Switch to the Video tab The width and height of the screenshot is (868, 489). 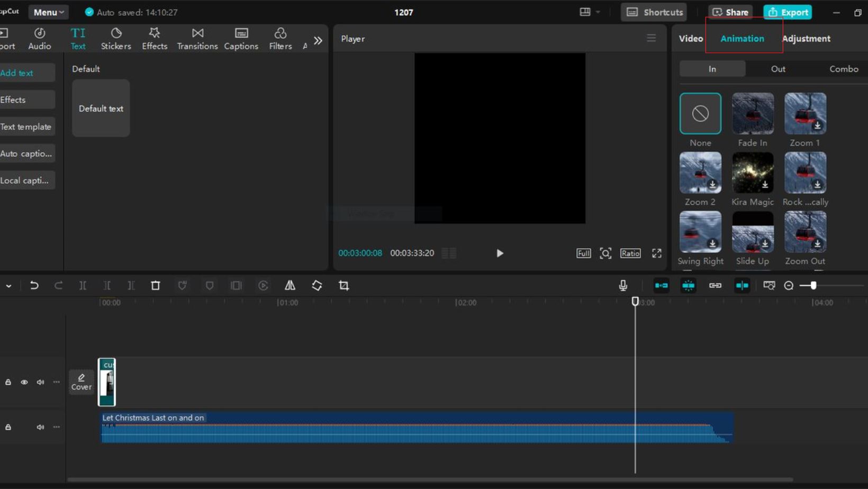pos(691,39)
